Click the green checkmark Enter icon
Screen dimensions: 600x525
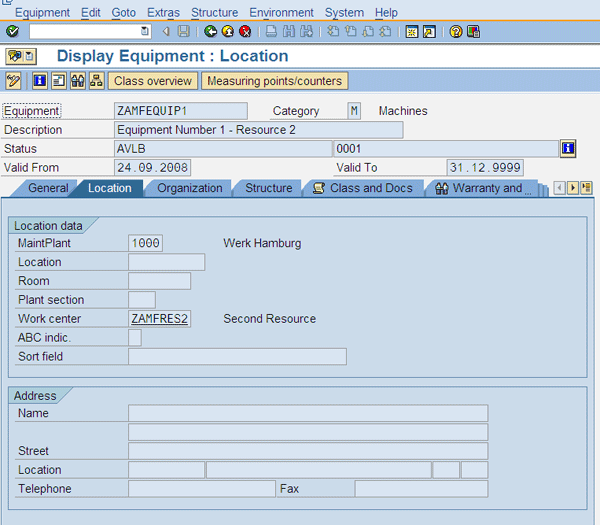coord(12,32)
